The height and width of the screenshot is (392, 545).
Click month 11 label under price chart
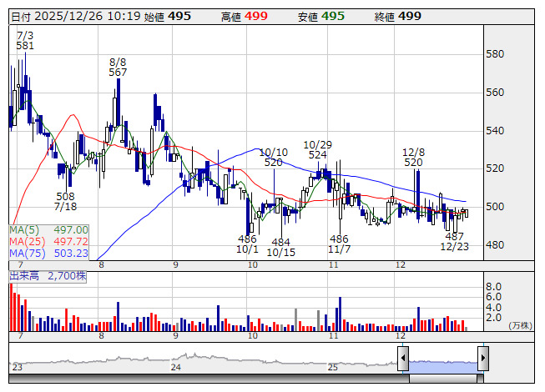333,265
